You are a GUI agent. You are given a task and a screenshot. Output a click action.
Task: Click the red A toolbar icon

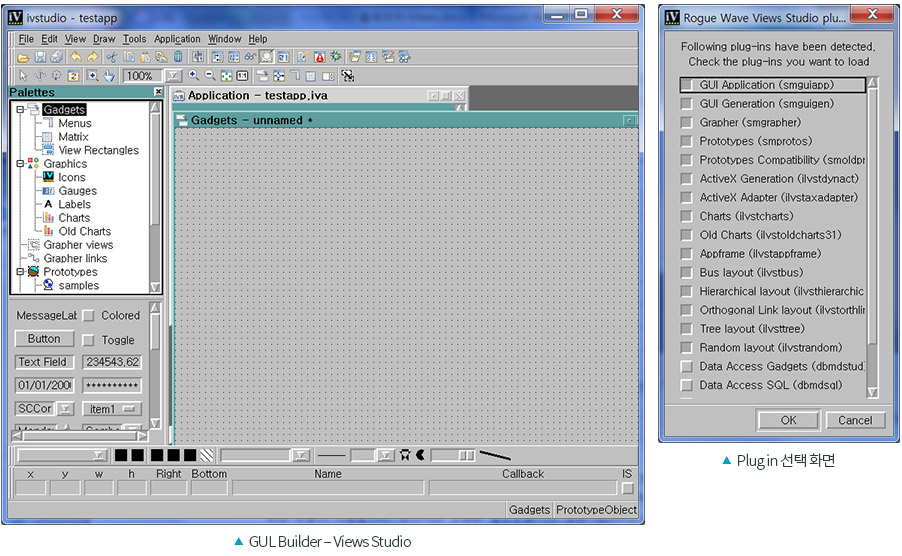pyautogui.click(x=320, y=57)
